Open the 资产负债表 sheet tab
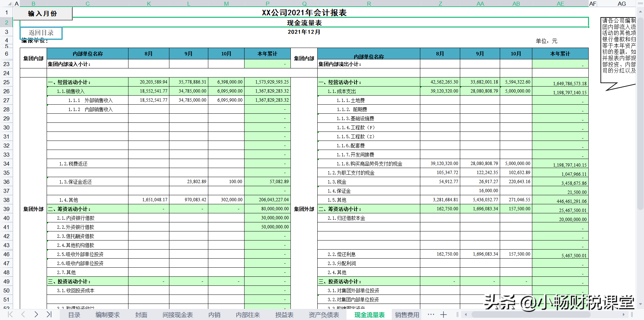The image size is (644, 320). [x=323, y=315]
